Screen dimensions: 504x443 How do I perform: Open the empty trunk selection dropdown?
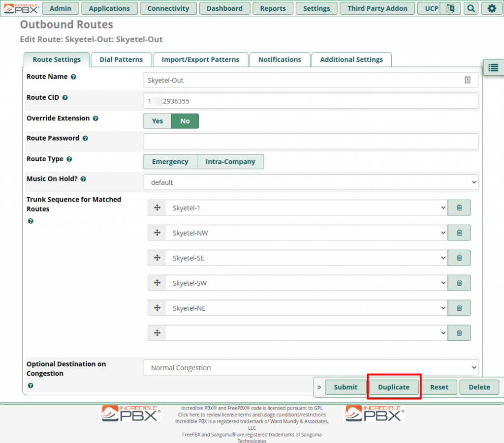(307, 333)
